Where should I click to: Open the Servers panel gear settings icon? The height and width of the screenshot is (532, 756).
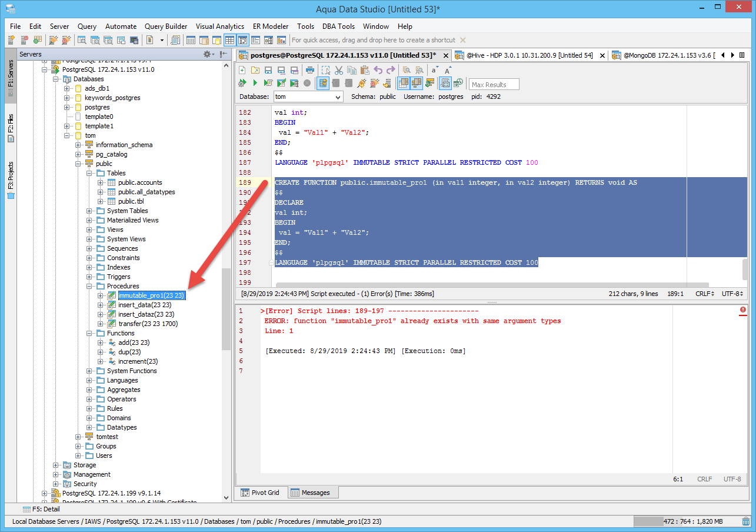(x=208, y=54)
